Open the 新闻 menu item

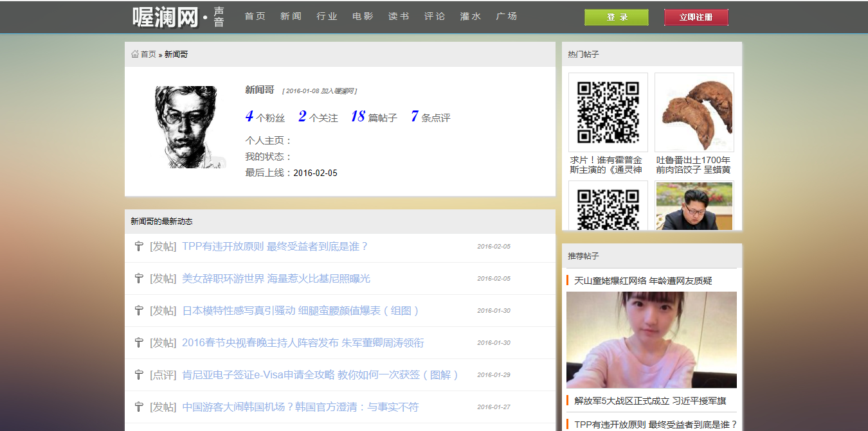291,16
